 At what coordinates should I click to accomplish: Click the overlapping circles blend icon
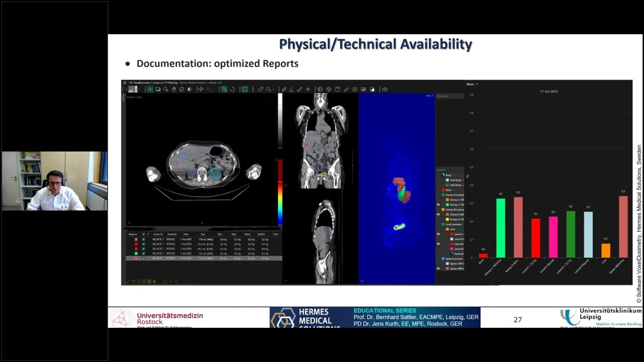coord(372,89)
